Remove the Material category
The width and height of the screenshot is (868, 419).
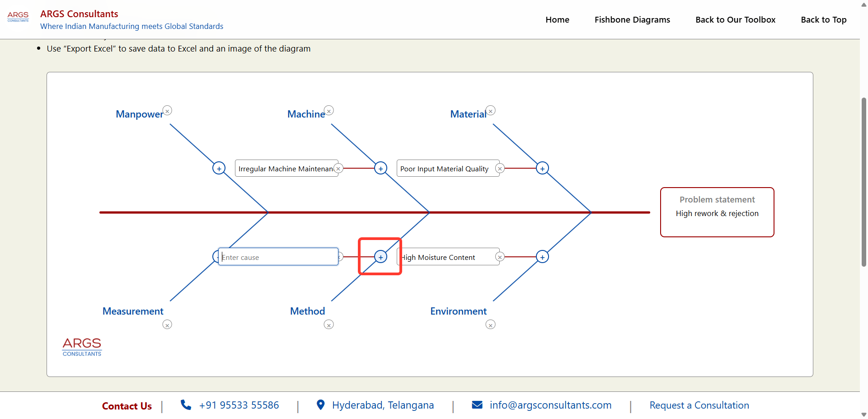[x=491, y=111]
